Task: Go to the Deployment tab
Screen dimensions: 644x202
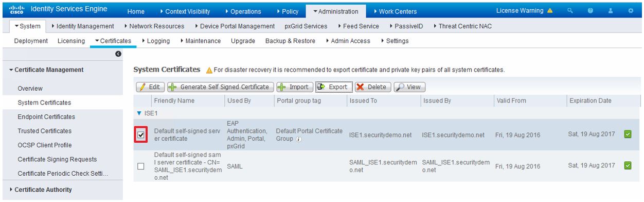Action: (30, 41)
